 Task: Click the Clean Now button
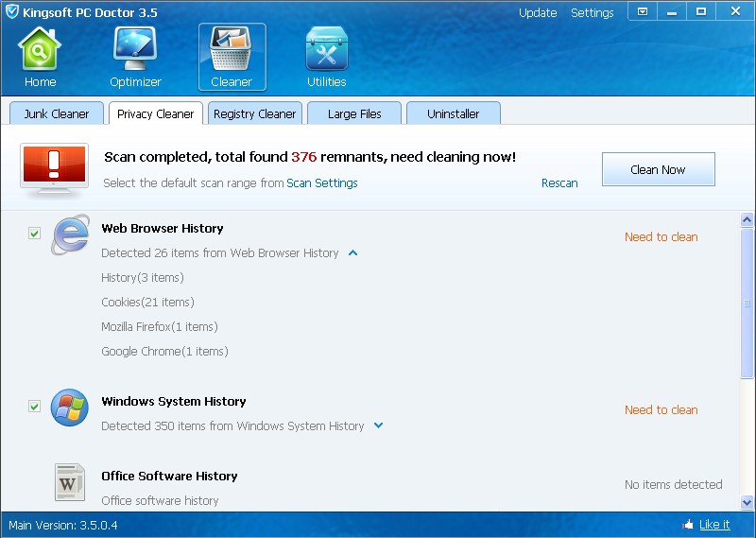[x=658, y=169]
